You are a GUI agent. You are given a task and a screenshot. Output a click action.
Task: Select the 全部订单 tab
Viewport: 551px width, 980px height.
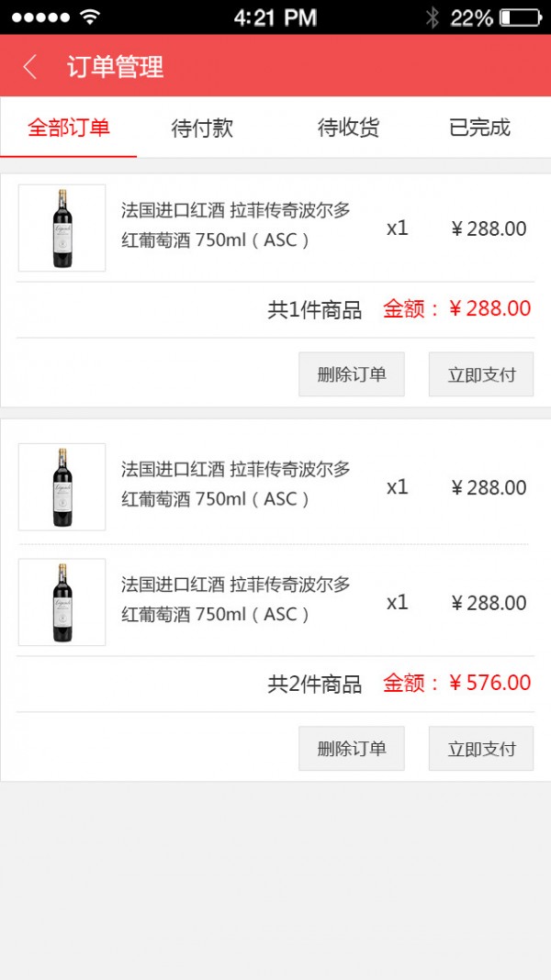click(x=69, y=128)
